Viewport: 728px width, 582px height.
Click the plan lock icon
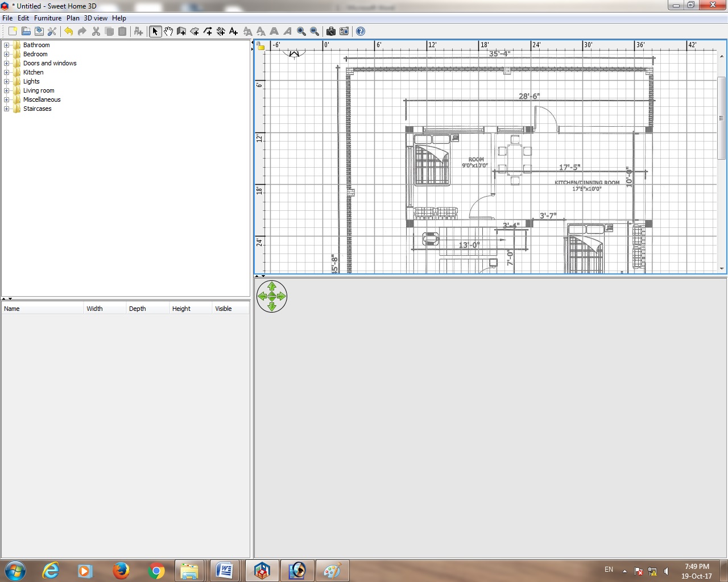(x=260, y=46)
